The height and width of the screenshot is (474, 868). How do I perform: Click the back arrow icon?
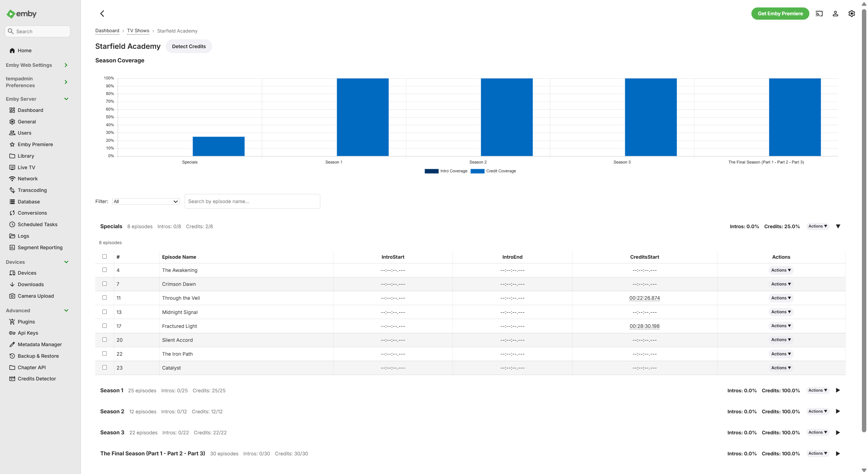tap(102, 14)
